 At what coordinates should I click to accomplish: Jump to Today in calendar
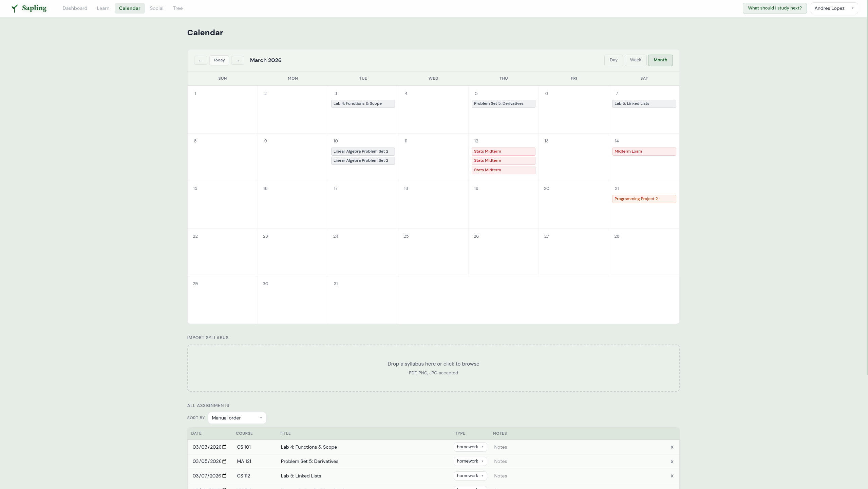pyautogui.click(x=219, y=60)
